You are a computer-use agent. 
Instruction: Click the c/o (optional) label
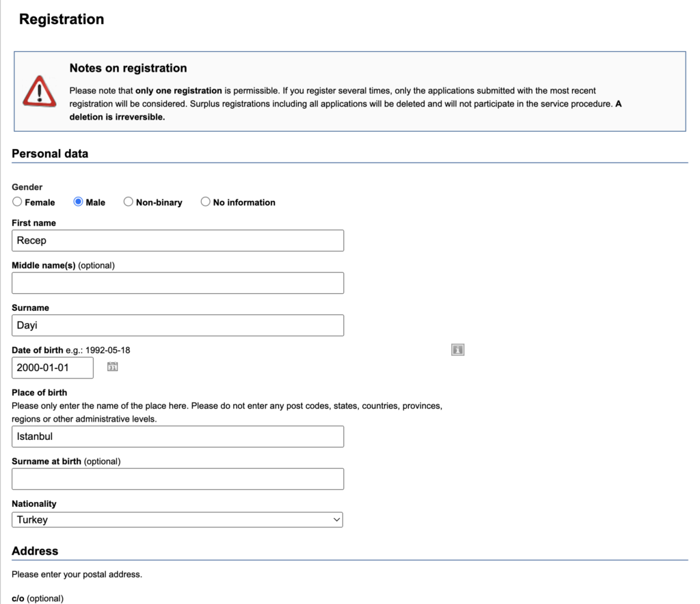[37, 598]
